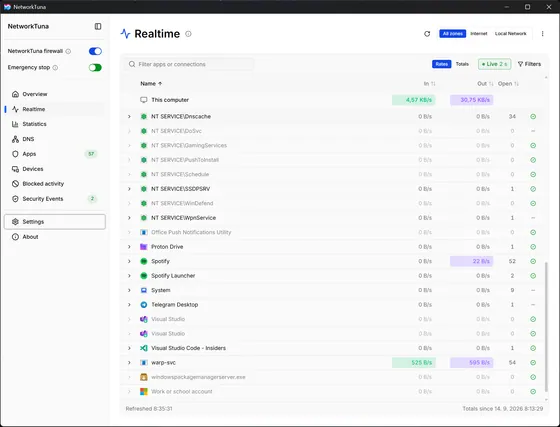Open the Statistics page in sidebar
560x427 pixels.
[55, 124]
